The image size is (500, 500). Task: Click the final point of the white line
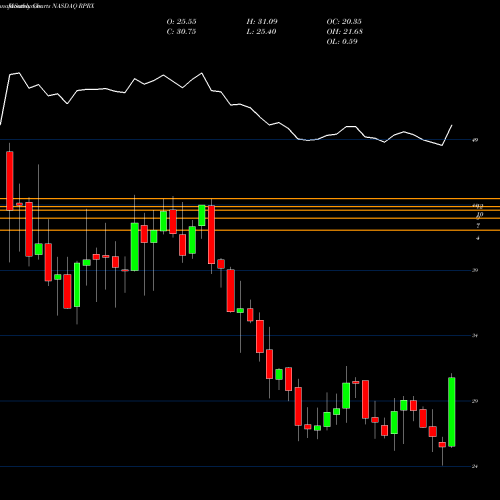[452, 125]
